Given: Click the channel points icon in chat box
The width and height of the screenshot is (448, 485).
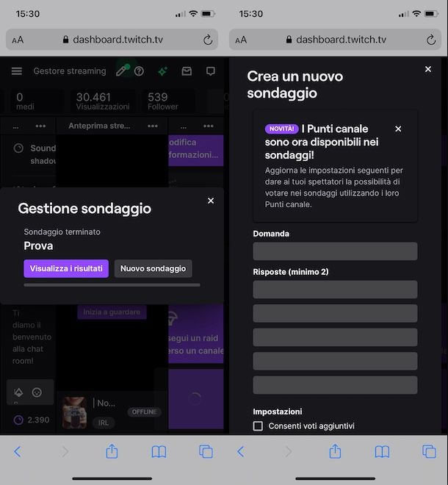Looking at the screenshot, I should [18, 392].
